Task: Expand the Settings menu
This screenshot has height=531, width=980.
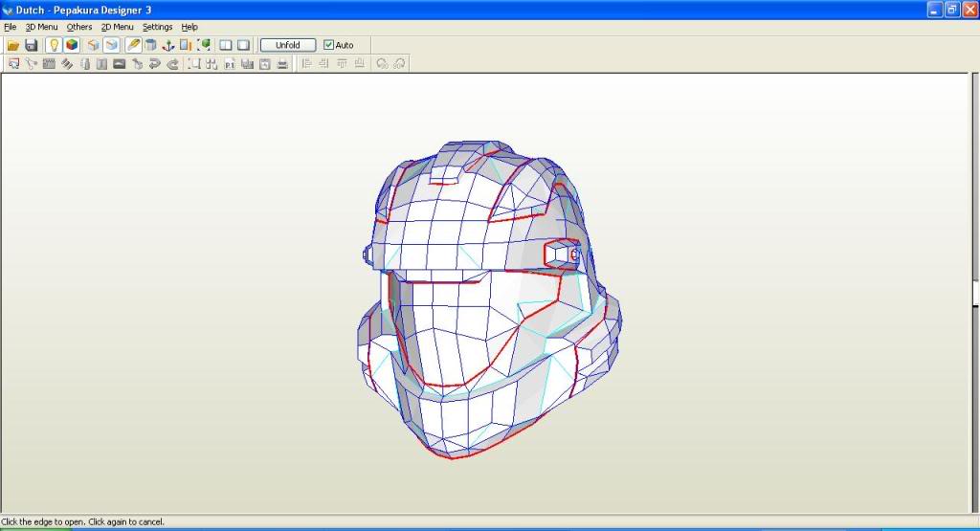Action: click(x=157, y=27)
